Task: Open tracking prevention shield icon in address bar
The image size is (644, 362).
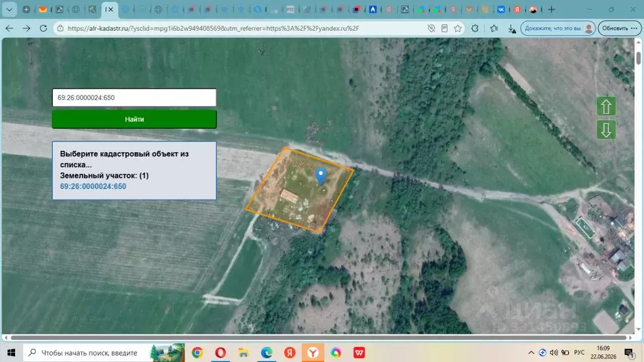Action: (431, 28)
